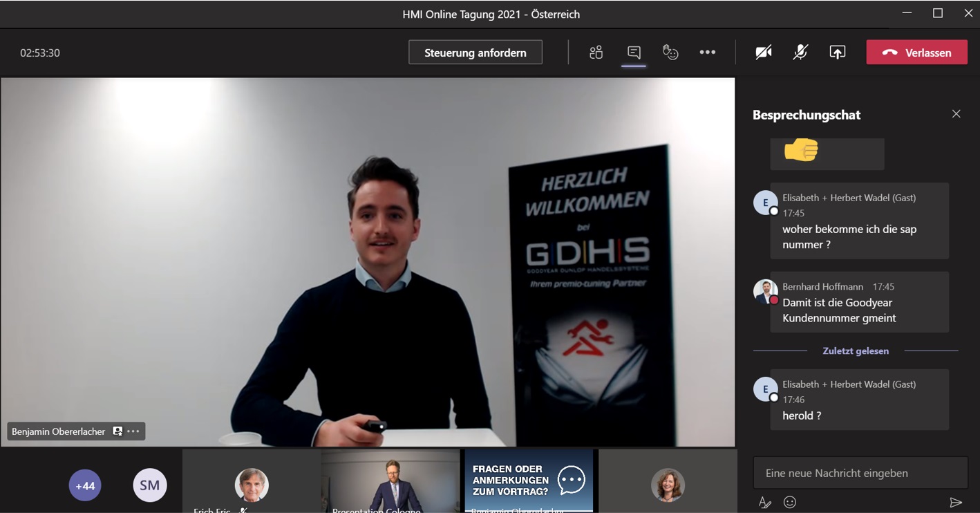Close the Besprechungschat panel
This screenshot has height=513, width=980.
[x=956, y=114]
